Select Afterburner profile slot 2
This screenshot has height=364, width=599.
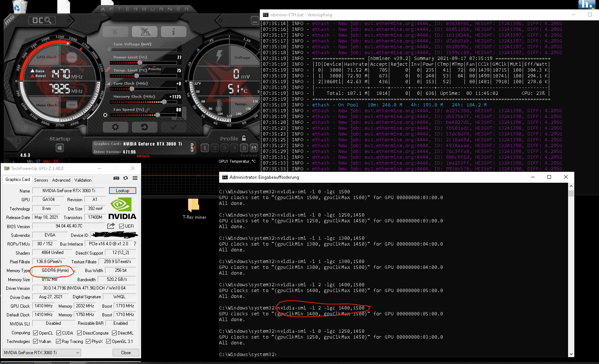point(215,148)
